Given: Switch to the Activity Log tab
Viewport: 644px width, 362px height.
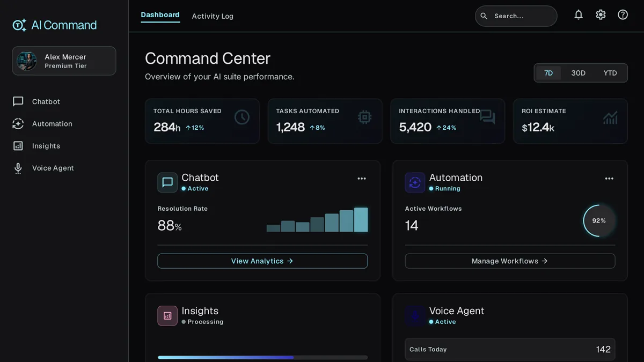Looking at the screenshot, I should point(213,16).
